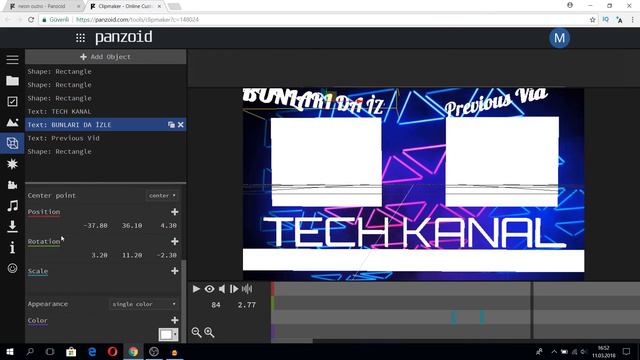This screenshot has height=360, width=640.
Task: Switch to the first Panzoid browser tab
Action: 44,6
